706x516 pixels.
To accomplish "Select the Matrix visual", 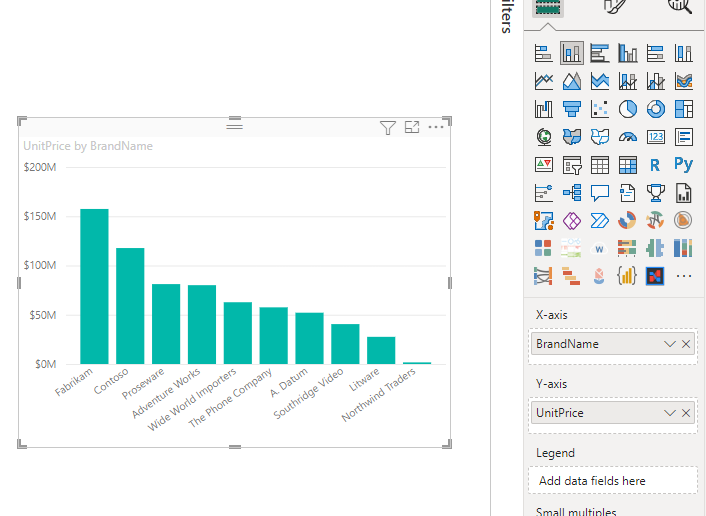I will coord(628,165).
